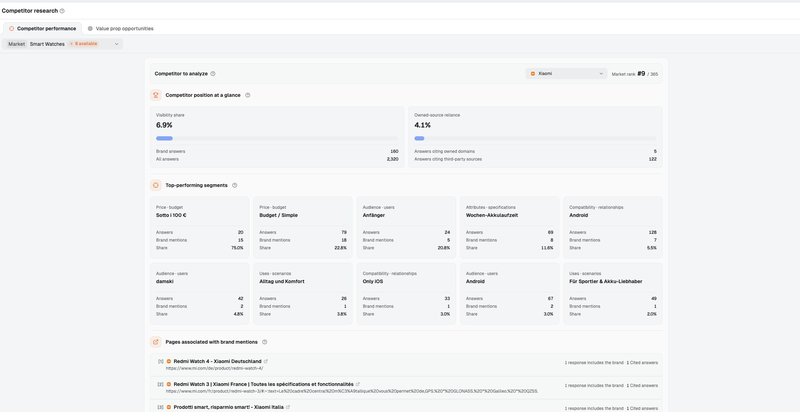The width and height of the screenshot is (800, 412).
Task: Click Xiaomi favicon next to Prodotti smart
Action: 169,407
